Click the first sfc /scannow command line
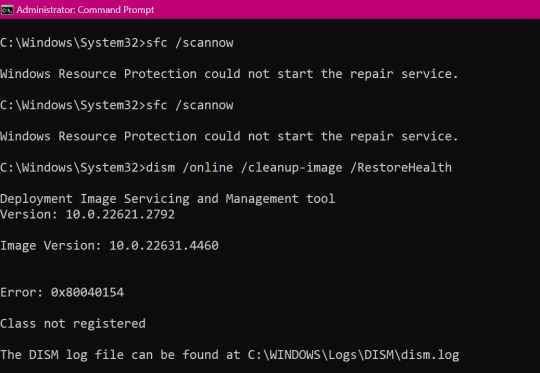The height and width of the screenshot is (373, 540). click(117, 43)
